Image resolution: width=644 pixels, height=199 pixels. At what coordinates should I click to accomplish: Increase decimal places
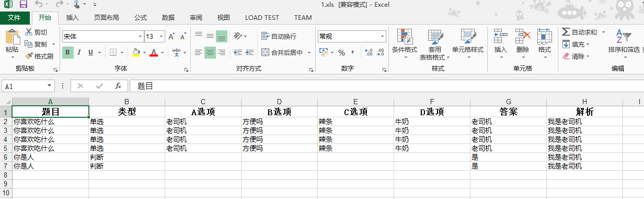coord(368,52)
